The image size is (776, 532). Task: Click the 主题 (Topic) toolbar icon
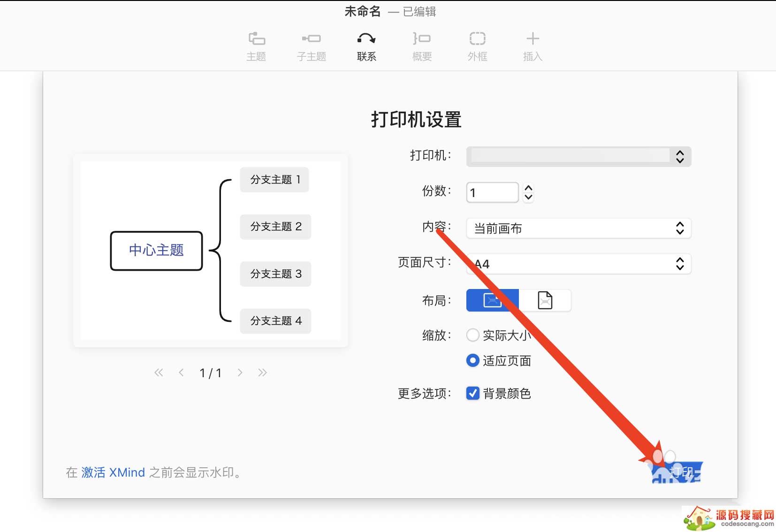tap(256, 39)
